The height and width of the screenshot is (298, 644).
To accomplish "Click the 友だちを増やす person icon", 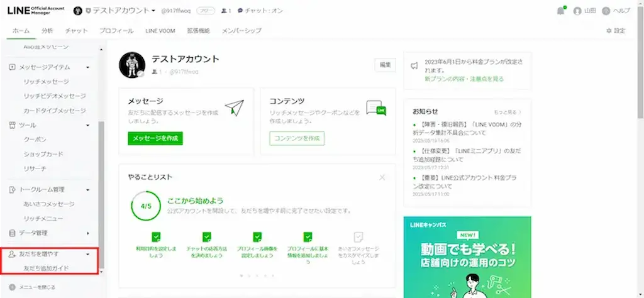I will pyautogui.click(x=13, y=255).
